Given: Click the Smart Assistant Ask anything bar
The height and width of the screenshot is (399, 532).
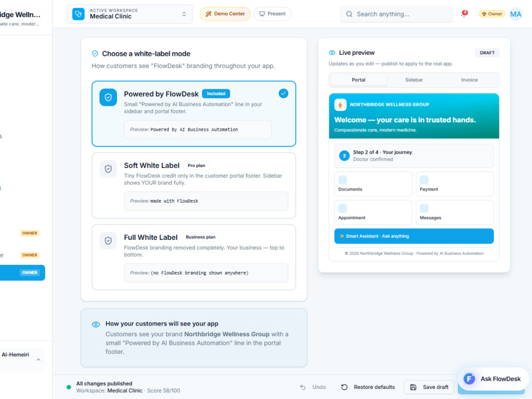Looking at the screenshot, I should tap(414, 236).
